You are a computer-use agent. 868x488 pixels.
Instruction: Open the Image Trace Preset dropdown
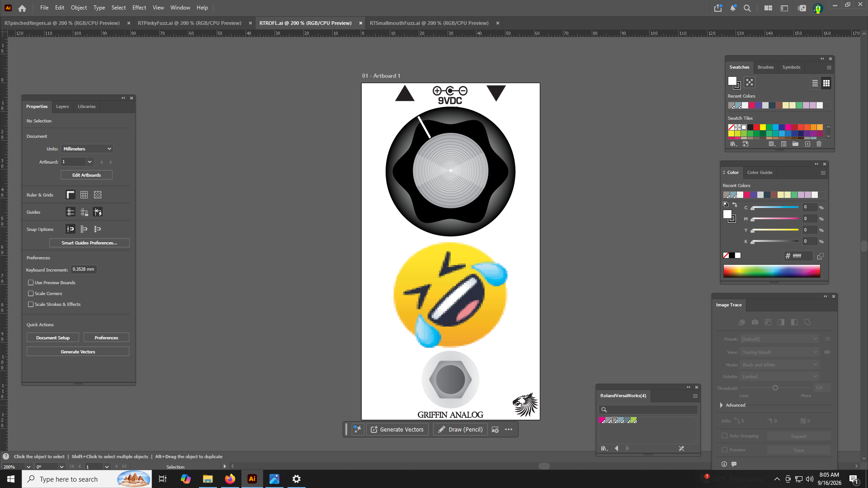tap(779, 339)
